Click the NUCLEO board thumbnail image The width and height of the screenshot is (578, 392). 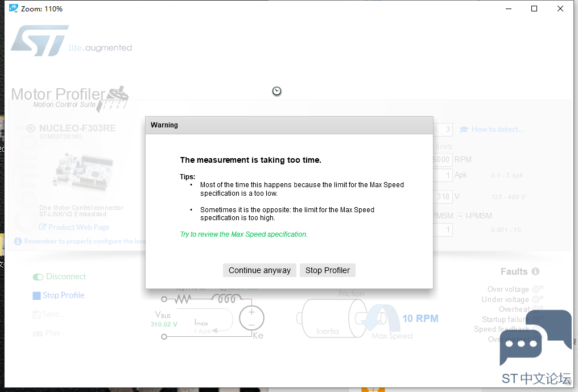pos(84,172)
